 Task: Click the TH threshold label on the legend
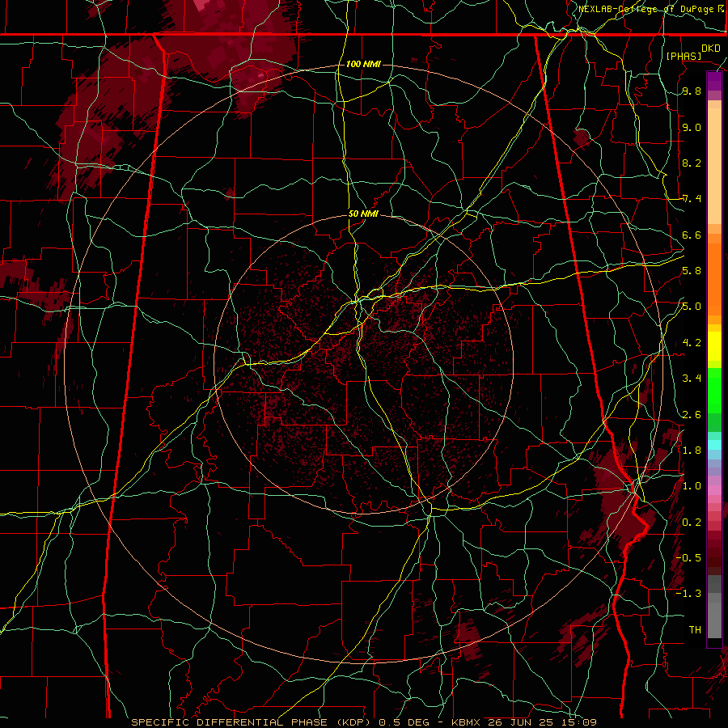(x=695, y=629)
